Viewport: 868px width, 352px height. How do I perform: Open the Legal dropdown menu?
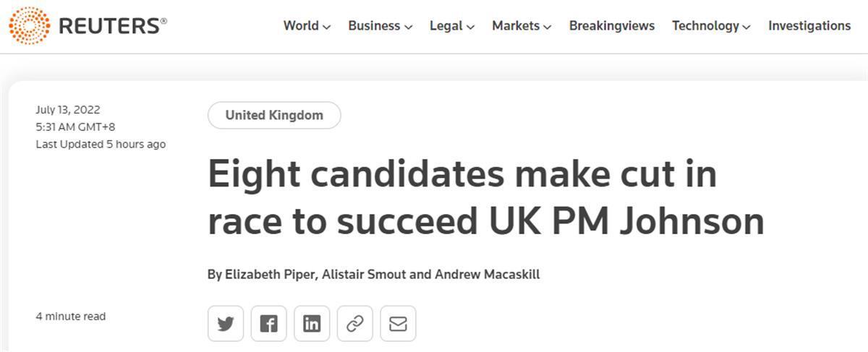pyautogui.click(x=452, y=26)
